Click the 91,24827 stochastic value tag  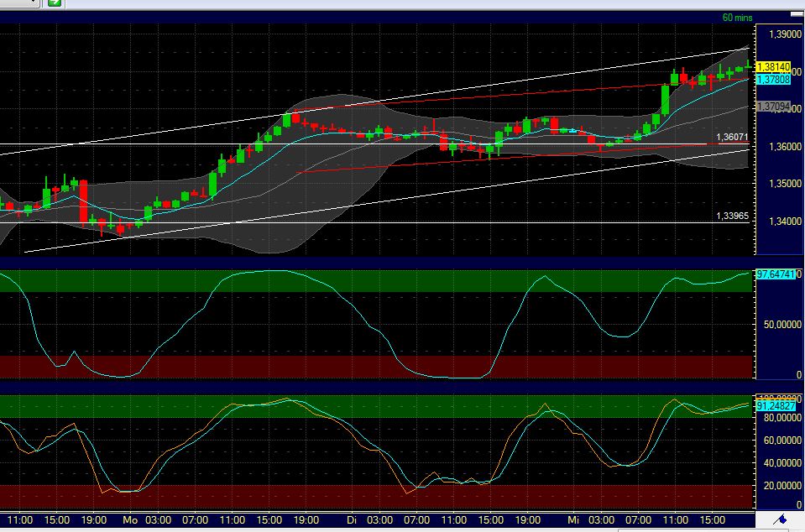(776, 406)
